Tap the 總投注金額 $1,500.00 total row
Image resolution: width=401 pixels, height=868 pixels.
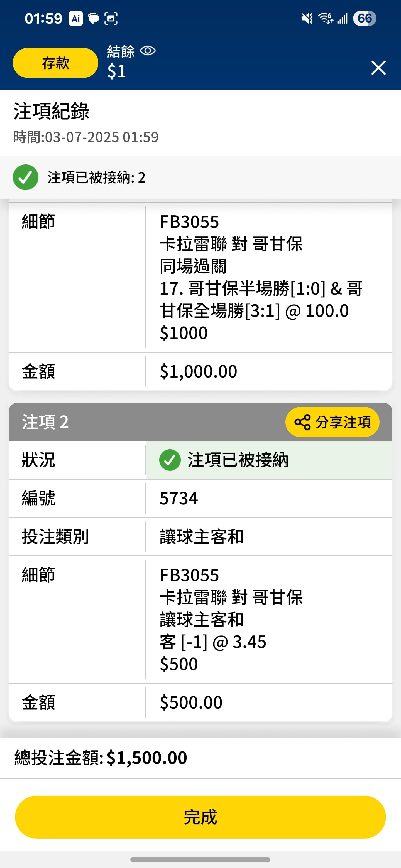point(200,758)
